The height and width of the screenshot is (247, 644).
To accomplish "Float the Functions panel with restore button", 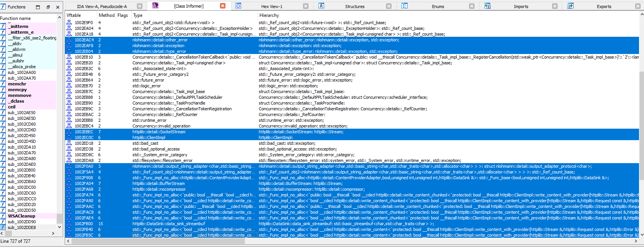I will (x=48, y=7).
